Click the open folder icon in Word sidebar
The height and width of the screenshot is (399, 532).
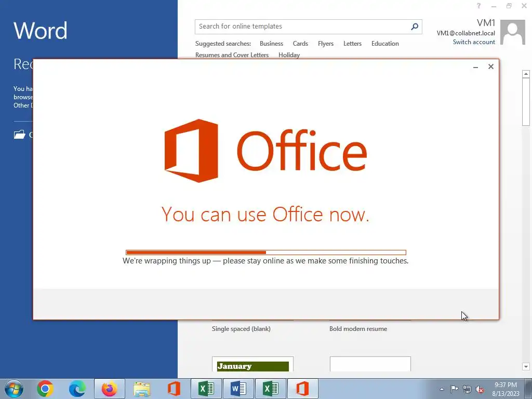[x=20, y=135]
